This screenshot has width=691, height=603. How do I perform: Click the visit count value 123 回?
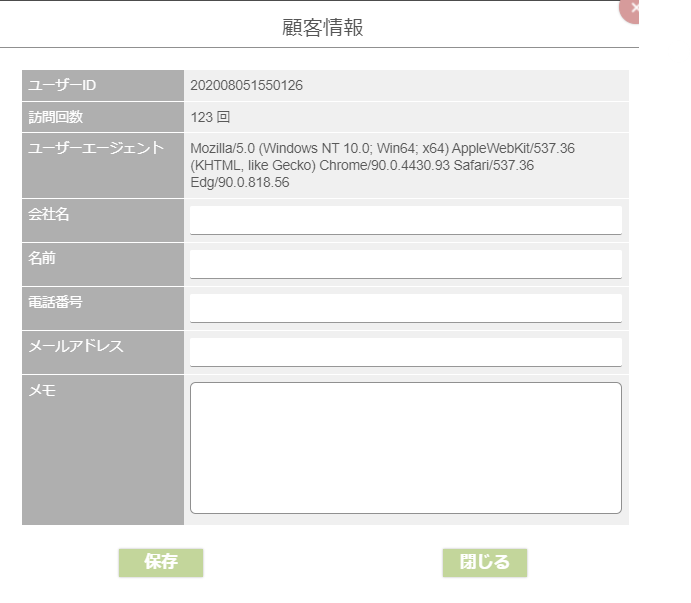pos(210,117)
